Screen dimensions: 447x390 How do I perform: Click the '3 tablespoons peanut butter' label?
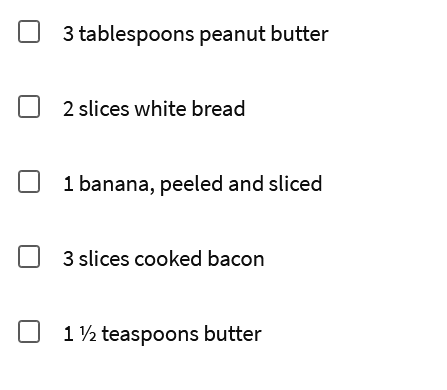(x=196, y=34)
